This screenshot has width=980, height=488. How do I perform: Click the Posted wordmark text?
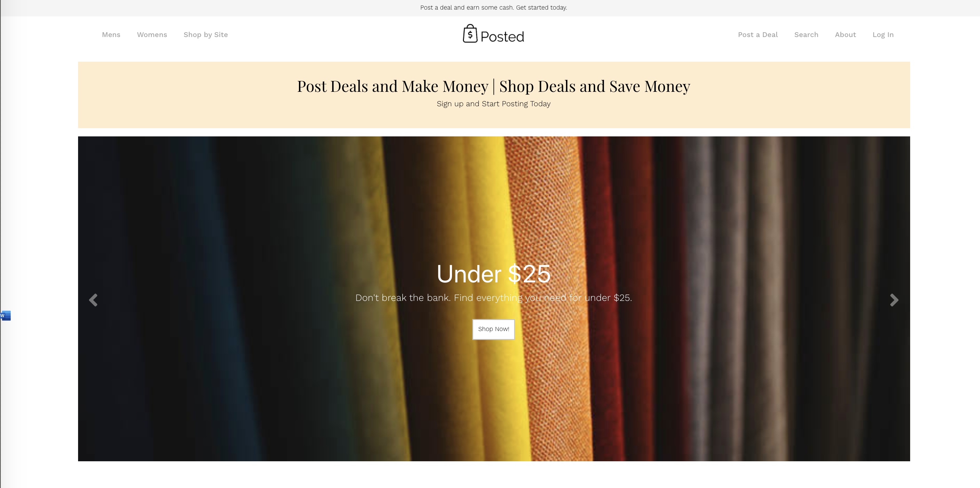pyautogui.click(x=502, y=37)
